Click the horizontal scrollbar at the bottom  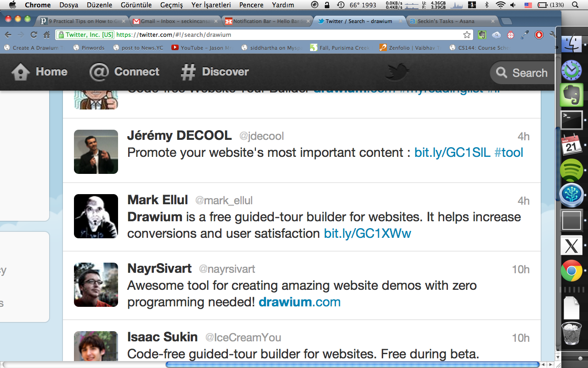[351, 364]
